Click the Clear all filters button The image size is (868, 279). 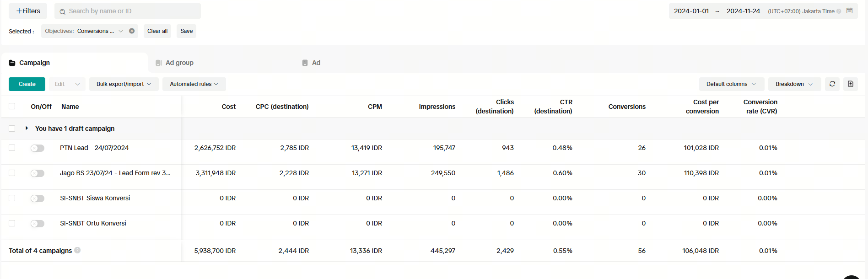[x=157, y=31]
